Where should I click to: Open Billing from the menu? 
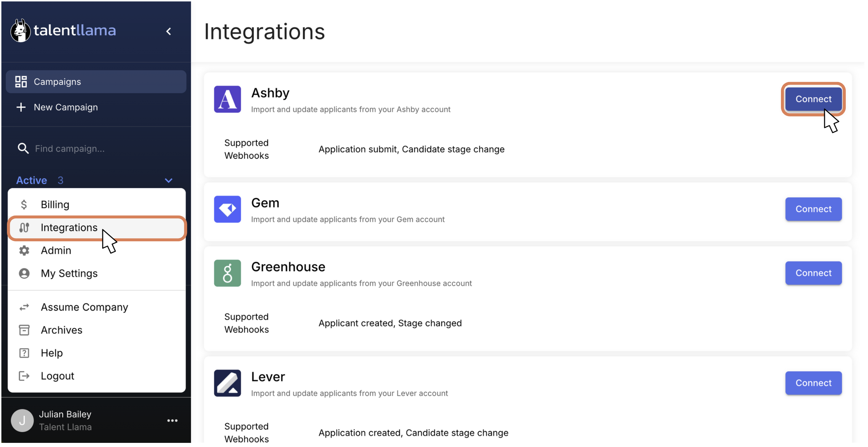pos(55,205)
